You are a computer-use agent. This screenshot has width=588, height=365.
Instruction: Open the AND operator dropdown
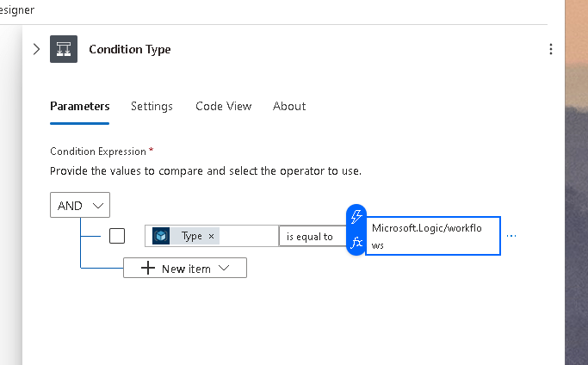coord(80,205)
